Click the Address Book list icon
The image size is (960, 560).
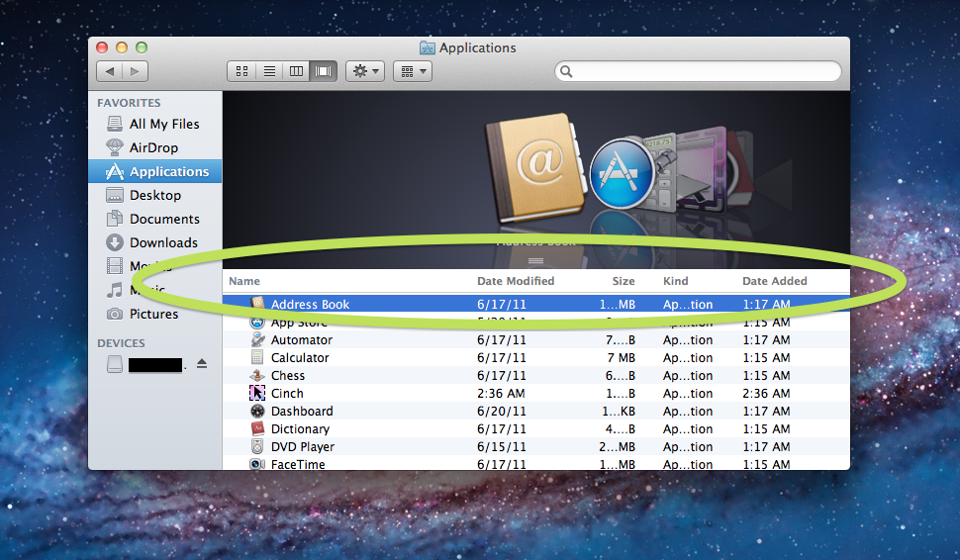[257, 303]
